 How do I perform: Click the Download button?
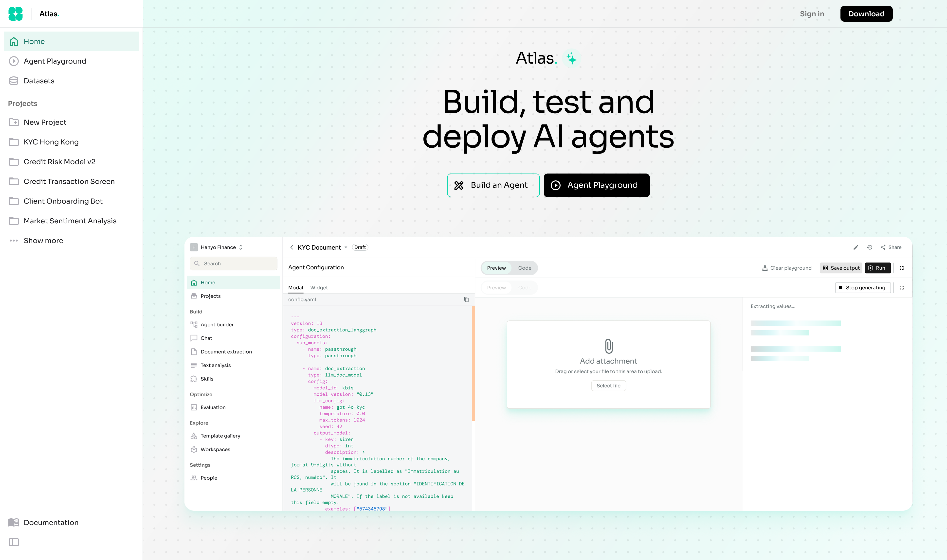pos(866,14)
